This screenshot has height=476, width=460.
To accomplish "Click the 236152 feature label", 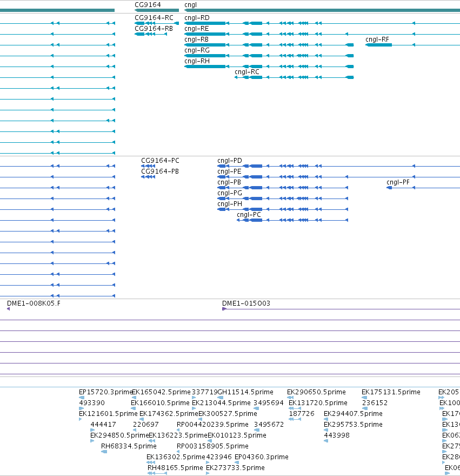I will click(x=375, y=403).
